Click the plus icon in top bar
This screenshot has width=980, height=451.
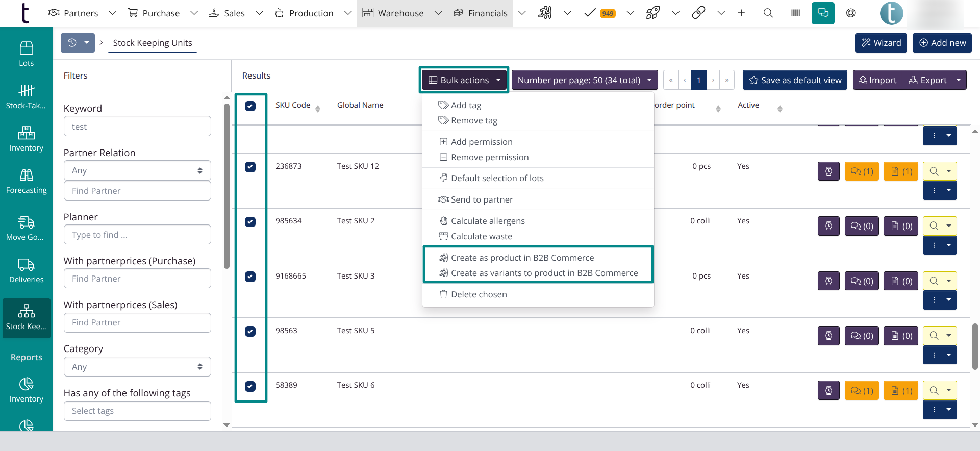pyautogui.click(x=741, y=13)
